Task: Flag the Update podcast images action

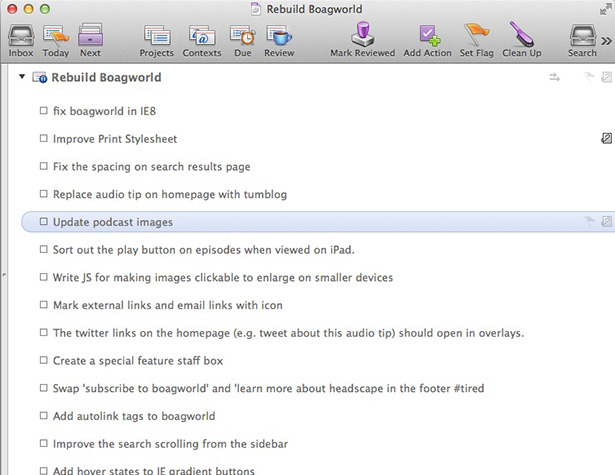Action: pos(589,221)
